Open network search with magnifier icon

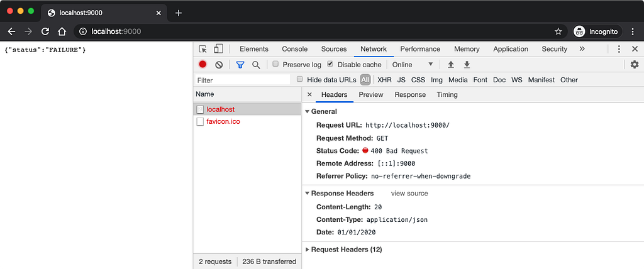tap(256, 65)
